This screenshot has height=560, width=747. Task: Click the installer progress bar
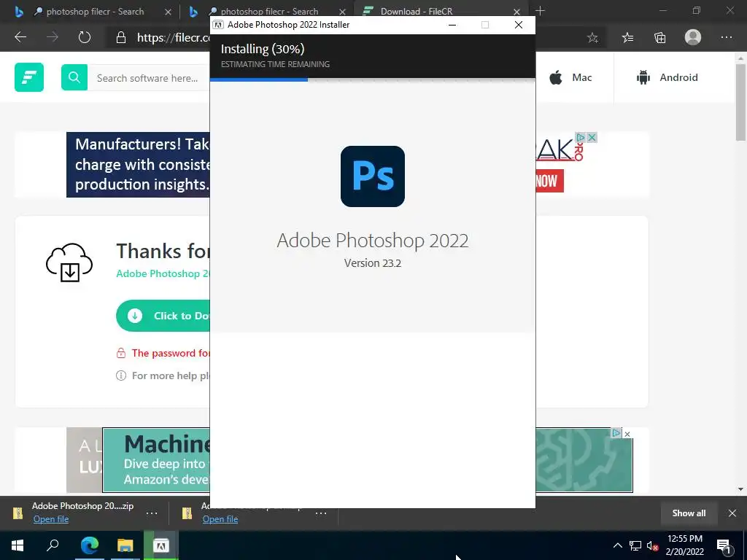373,79
